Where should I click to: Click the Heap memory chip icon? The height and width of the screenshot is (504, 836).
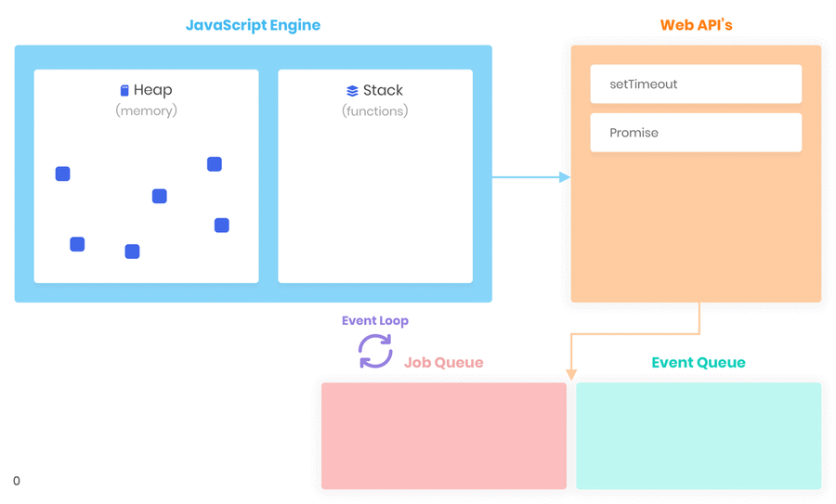pos(124,91)
